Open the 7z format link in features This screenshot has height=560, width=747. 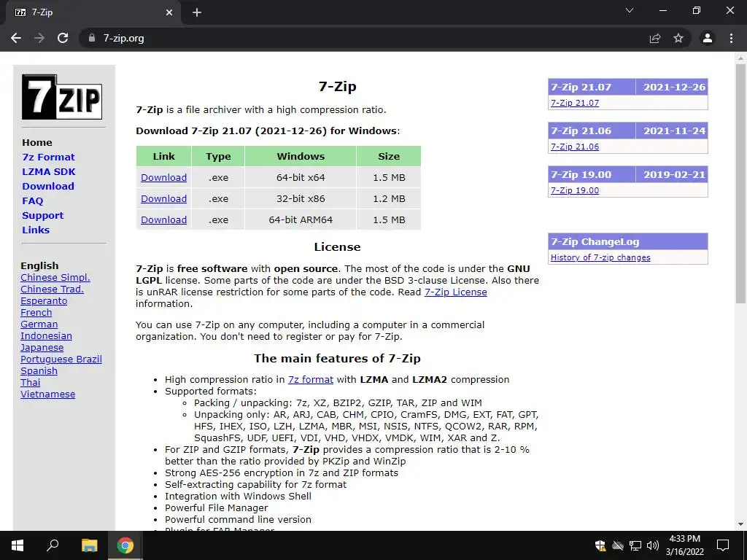(x=311, y=379)
